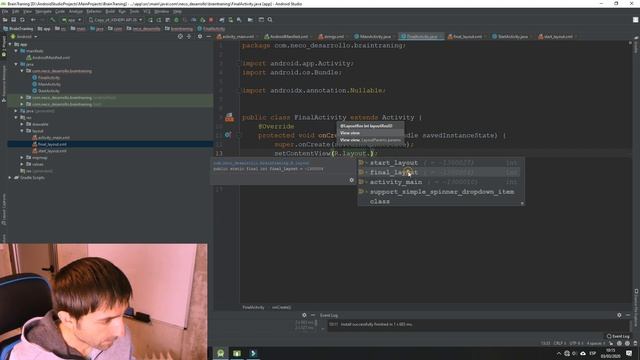Viewport: 640px width, 360px height.
Task: Click the green Run app icon
Action: click(x=150, y=20)
